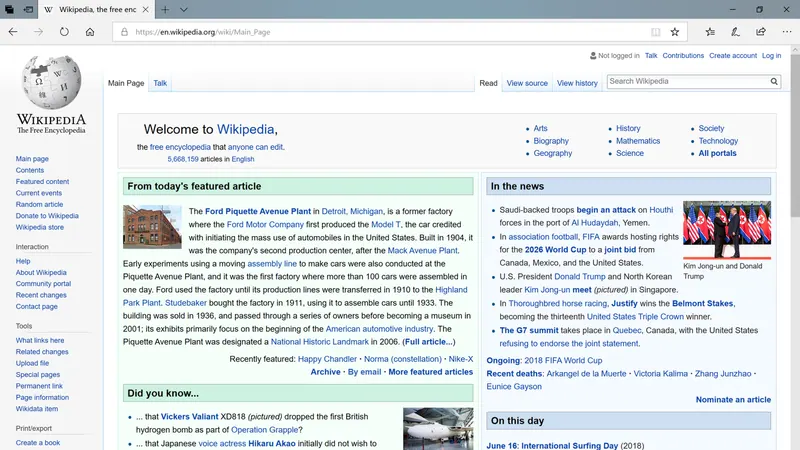Click the Vickers Valiant aircraft thumbnail
The width and height of the screenshot is (800, 450).
(438, 429)
